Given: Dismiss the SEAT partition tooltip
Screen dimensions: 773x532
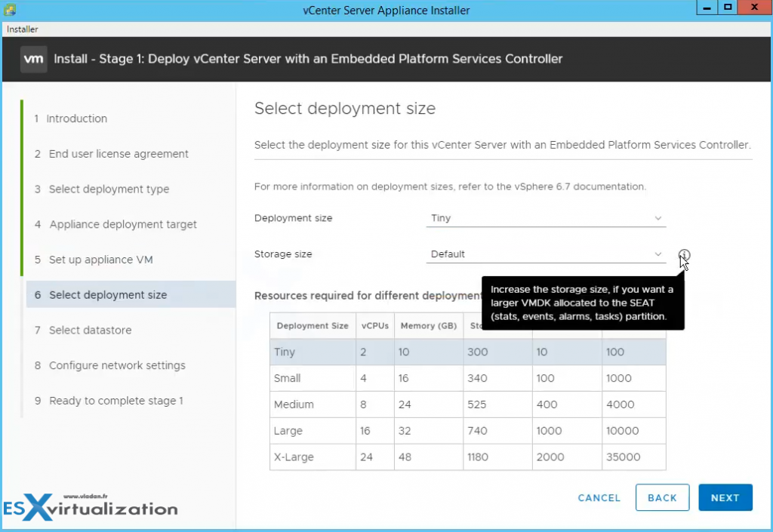Looking at the screenshot, I should tap(582, 302).
